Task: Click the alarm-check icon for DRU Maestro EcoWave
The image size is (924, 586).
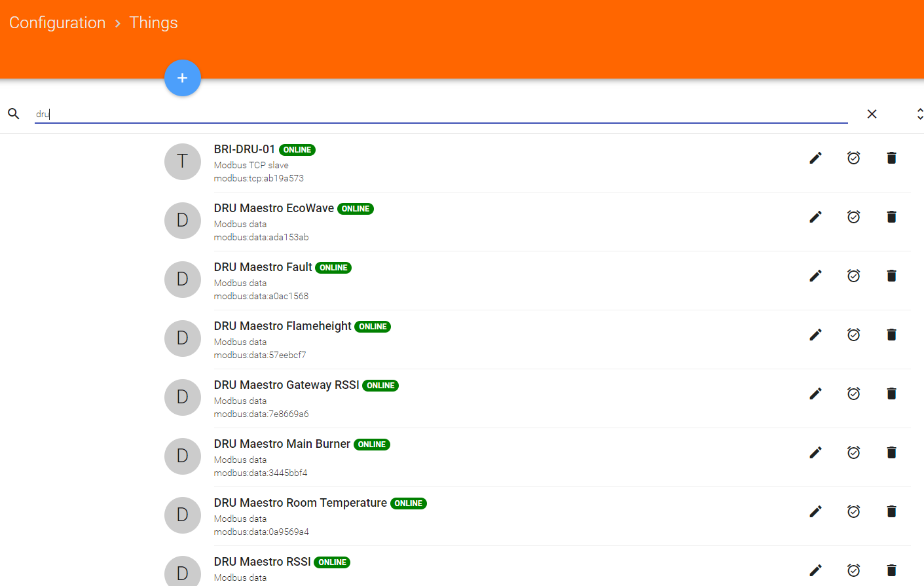Action: 853,217
